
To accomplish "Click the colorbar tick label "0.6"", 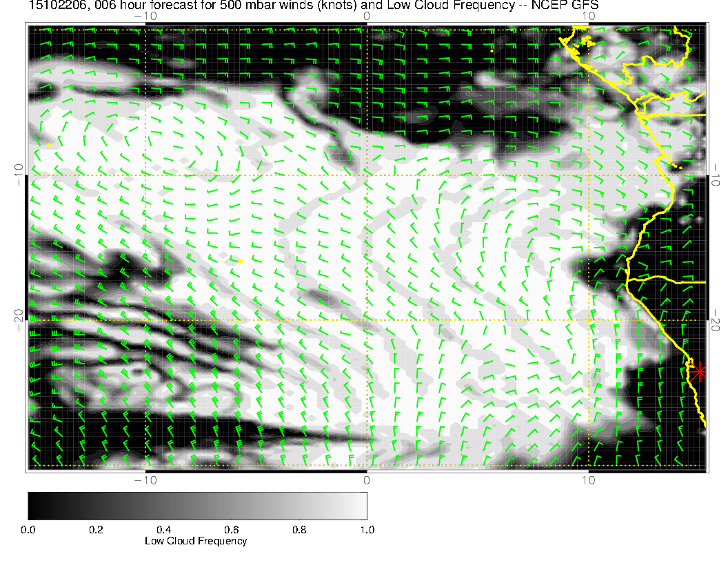I will coord(232,530).
